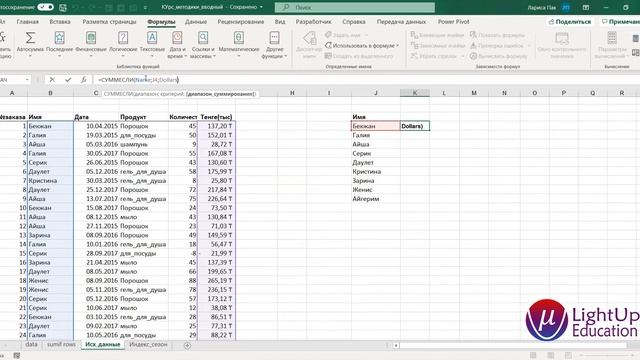Open the Insert ribbon tab
The height and width of the screenshot is (360, 640).
tap(60, 22)
